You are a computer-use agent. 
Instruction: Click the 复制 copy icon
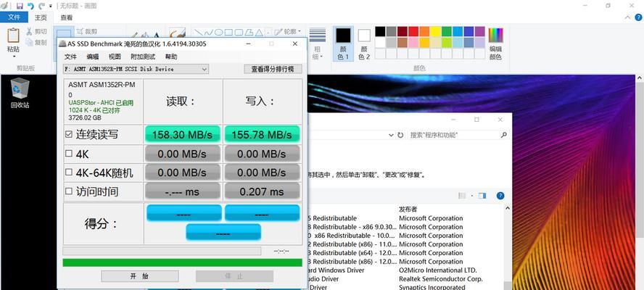coord(30,42)
